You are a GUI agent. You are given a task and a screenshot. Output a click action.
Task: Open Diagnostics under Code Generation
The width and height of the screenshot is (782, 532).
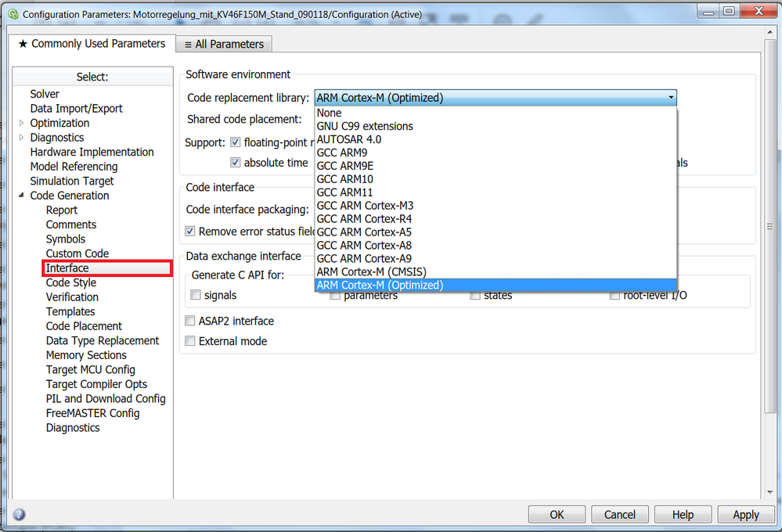(x=72, y=427)
